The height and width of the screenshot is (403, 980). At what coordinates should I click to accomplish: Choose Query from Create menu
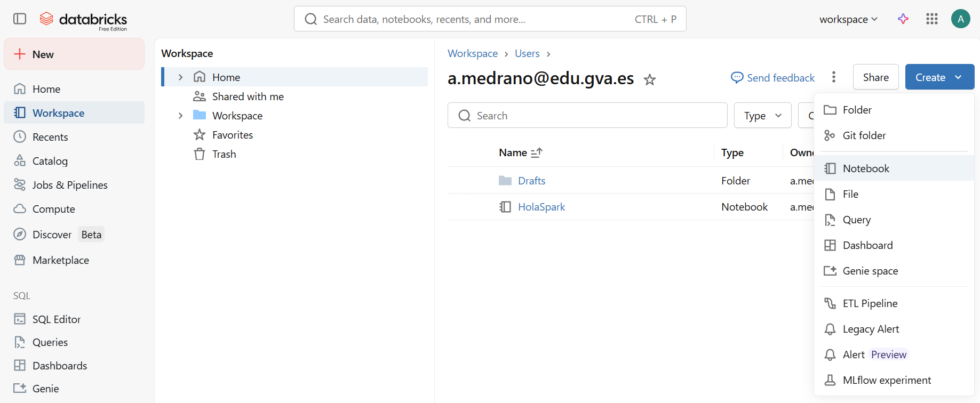(894, 220)
